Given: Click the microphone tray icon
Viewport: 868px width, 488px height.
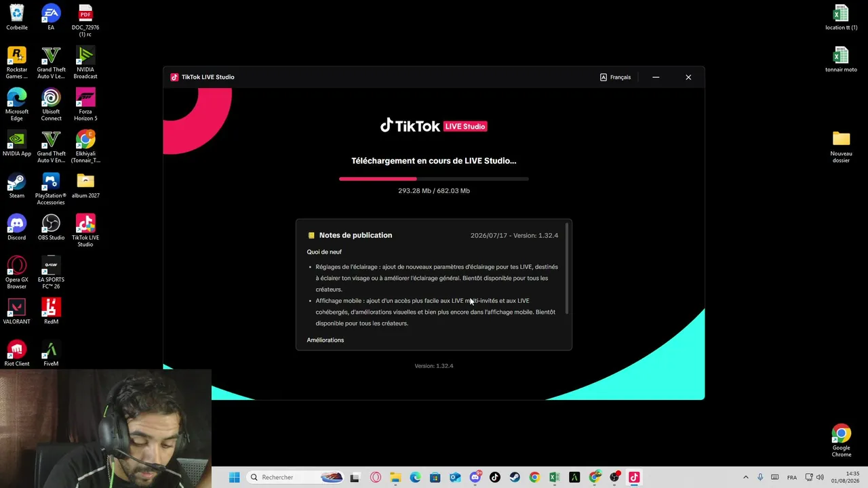Looking at the screenshot, I should pos(760,477).
